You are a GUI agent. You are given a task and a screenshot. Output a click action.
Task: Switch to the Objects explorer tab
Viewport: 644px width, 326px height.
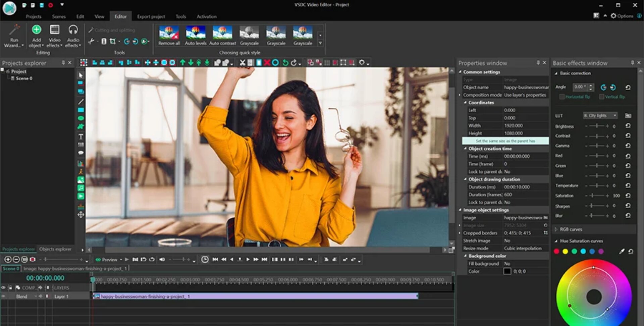[x=55, y=249]
